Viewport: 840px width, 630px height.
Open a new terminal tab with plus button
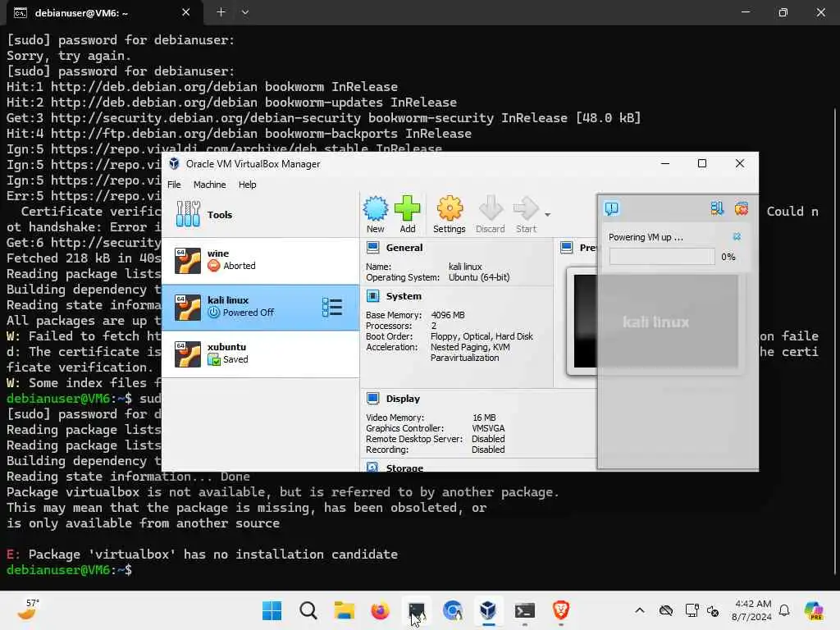pos(221,11)
